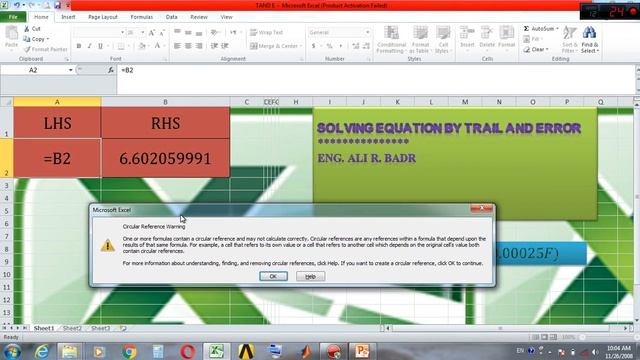This screenshot has height=360, width=640.
Task: Click the Increase Decimal icon
Action: tap(356, 46)
